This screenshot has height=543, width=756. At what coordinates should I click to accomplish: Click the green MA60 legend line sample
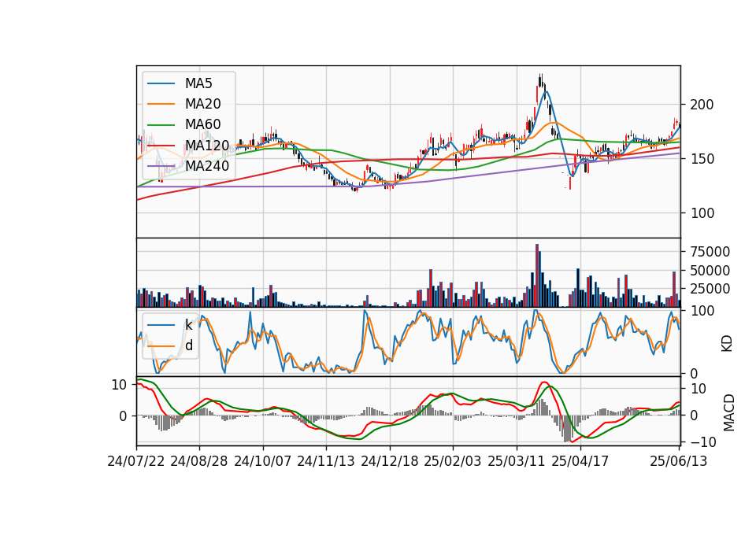[x=161, y=125]
